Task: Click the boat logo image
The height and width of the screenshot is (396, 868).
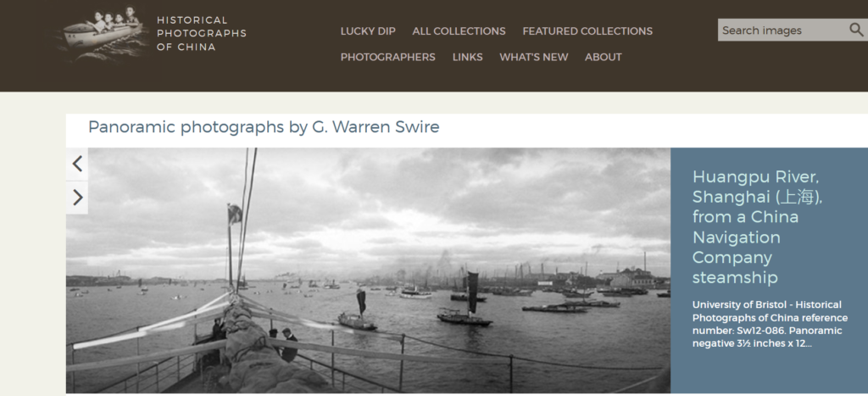Action: point(102,33)
